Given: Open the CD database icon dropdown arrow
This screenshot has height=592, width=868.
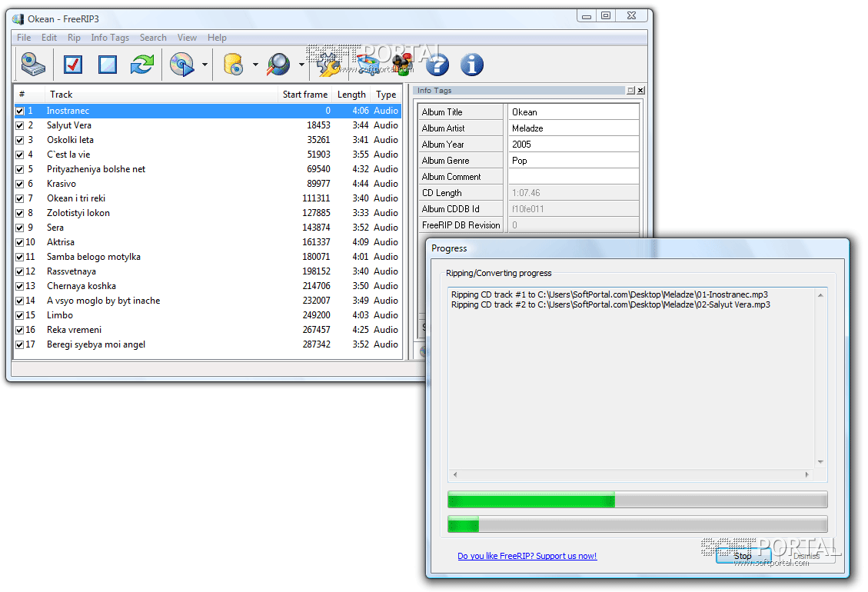Looking at the screenshot, I should pyautogui.click(x=255, y=65).
